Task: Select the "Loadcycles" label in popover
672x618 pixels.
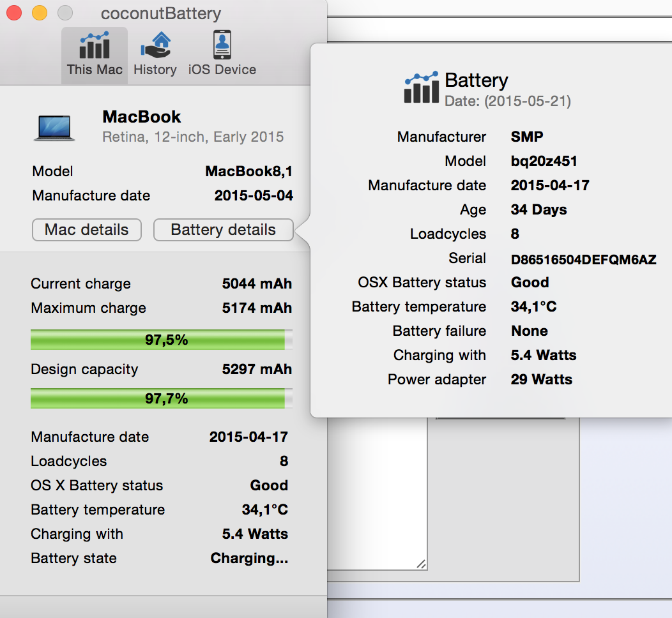Action: [x=448, y=234]
